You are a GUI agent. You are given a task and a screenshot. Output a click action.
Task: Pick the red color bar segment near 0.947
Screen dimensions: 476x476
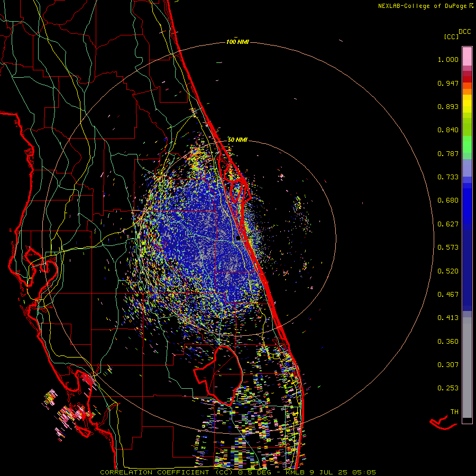point(467,79)
